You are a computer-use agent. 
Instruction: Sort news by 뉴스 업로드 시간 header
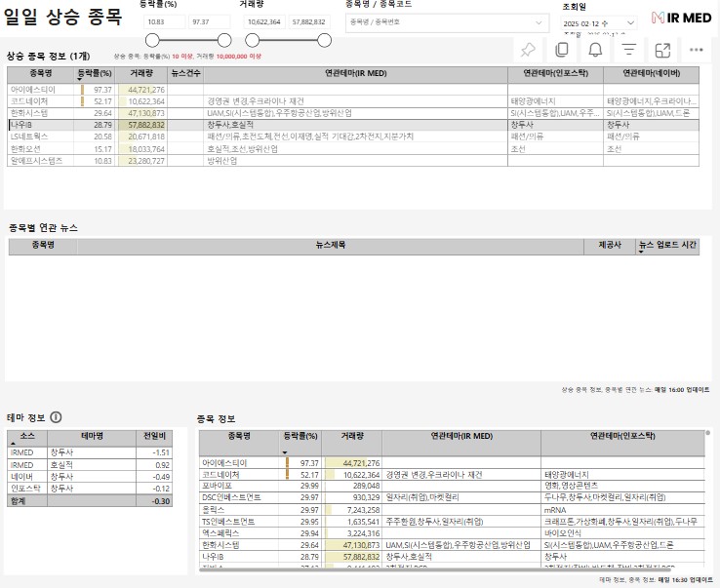[667, 246]
